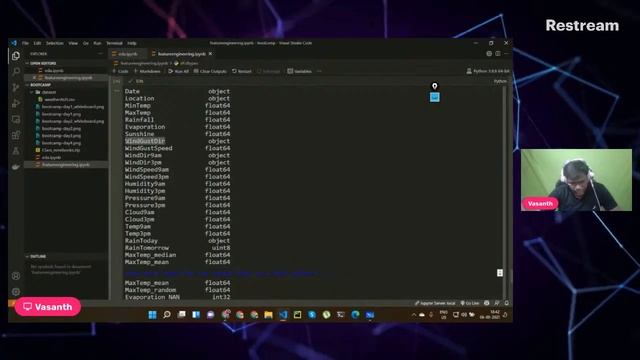
Task: Collapse the Open Editors section
Action: tap(43, 63)
